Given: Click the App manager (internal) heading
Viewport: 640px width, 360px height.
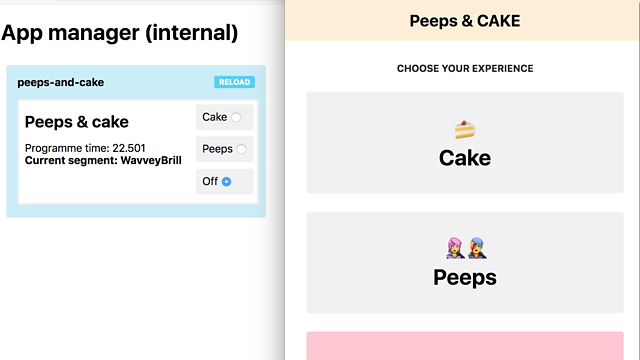Looking at the screenshot, I should click(120, 33).
